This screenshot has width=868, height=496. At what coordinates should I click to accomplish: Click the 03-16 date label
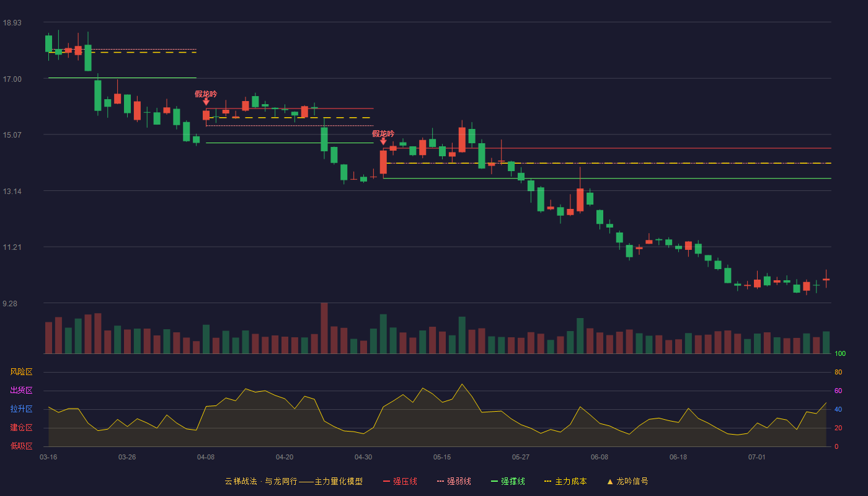[x=48, y=457]
